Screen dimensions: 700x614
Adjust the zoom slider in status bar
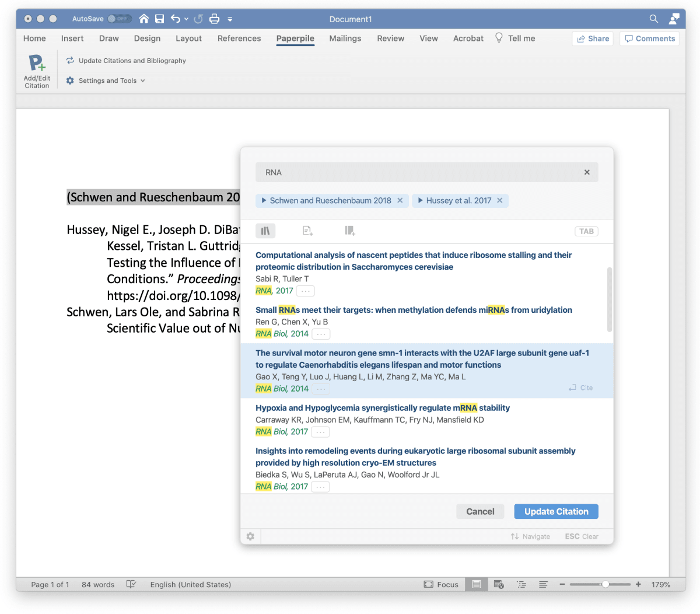coord(605,584)
